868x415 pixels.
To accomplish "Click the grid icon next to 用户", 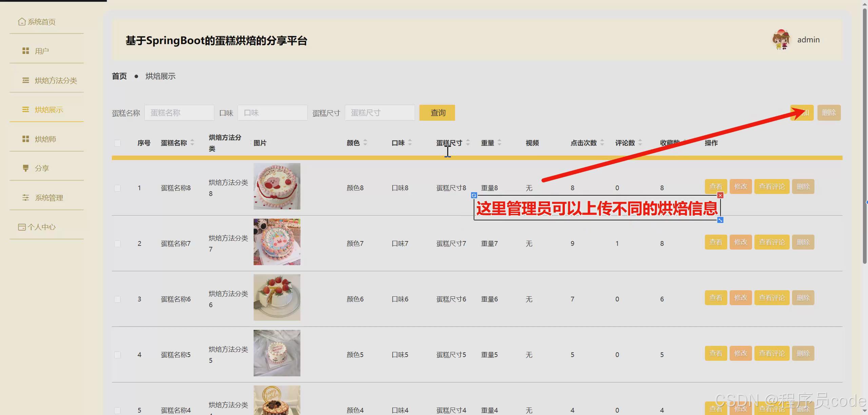I will click(25, 51).
